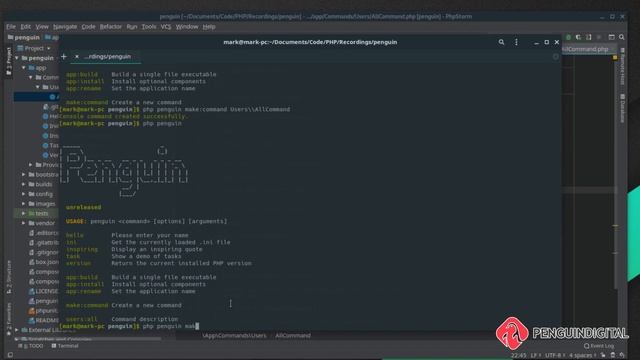Close the ...rdings/penguin terminal tab
This screenshot has width=640, height=360.
point(77,56)
